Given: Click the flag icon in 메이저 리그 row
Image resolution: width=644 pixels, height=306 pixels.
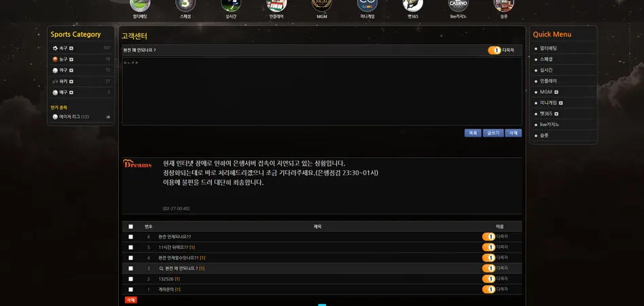Looking at the screenshot, I should coord(109,117).
